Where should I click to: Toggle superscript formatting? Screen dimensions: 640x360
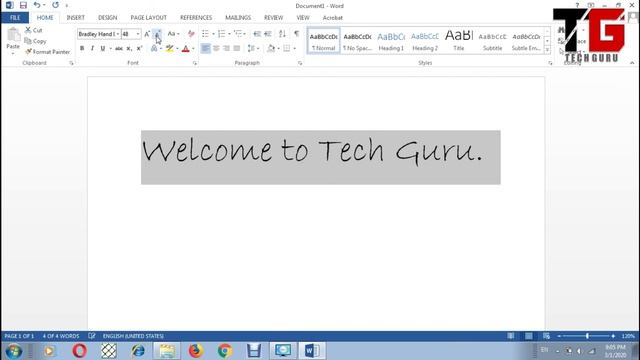point(139,49)
